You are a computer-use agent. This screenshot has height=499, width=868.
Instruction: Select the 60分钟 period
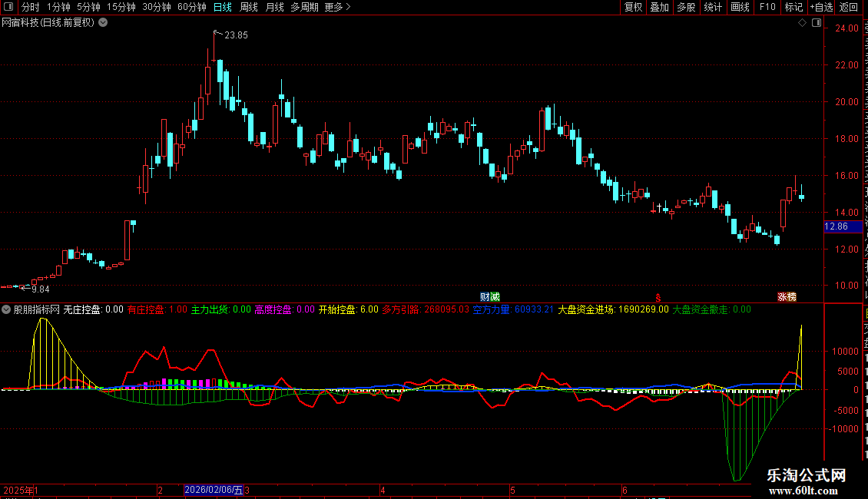tap(192, 7)
